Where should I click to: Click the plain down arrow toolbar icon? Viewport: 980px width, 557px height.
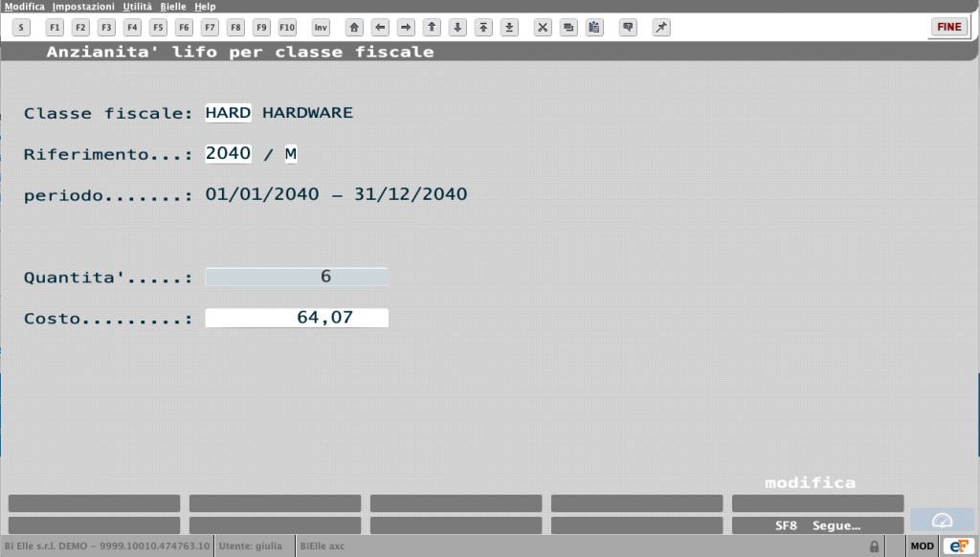coord(458,28)
